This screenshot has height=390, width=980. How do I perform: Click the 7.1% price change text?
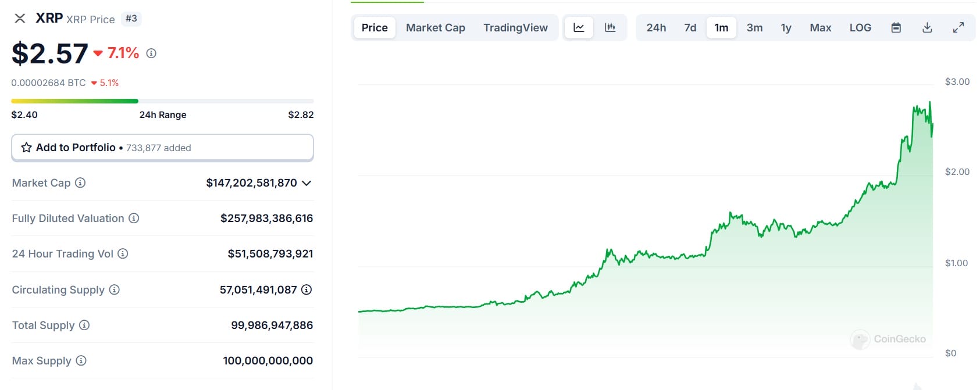tap(123, 53)
